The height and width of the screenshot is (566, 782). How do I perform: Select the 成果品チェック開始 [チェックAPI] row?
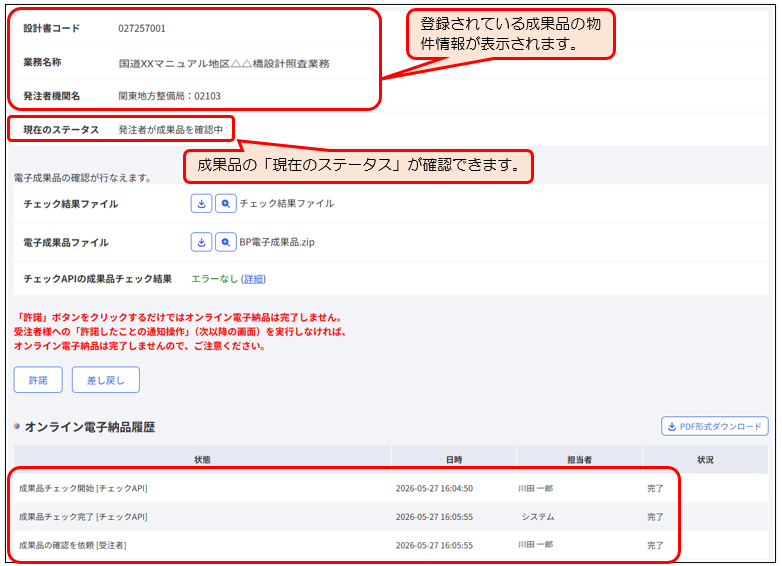pyautogui.click(x=391, y=488)
